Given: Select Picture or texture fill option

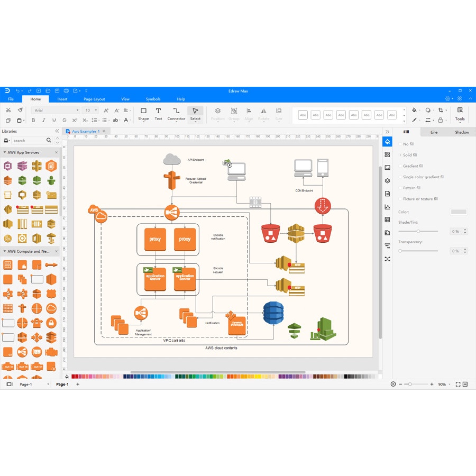Looking at the screenshot, I should tap(418, 199).
